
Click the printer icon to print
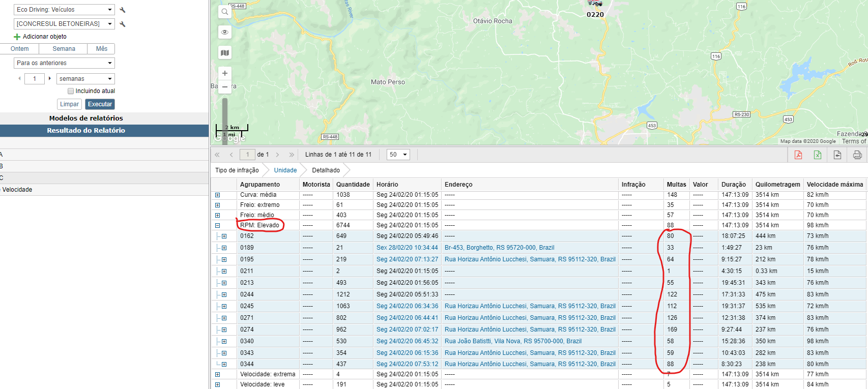coord(857,155)
